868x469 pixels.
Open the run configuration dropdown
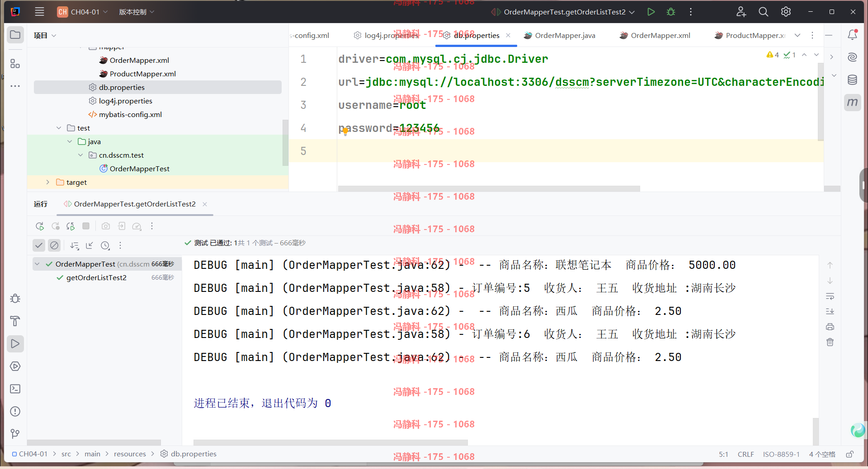pos(563,12)
